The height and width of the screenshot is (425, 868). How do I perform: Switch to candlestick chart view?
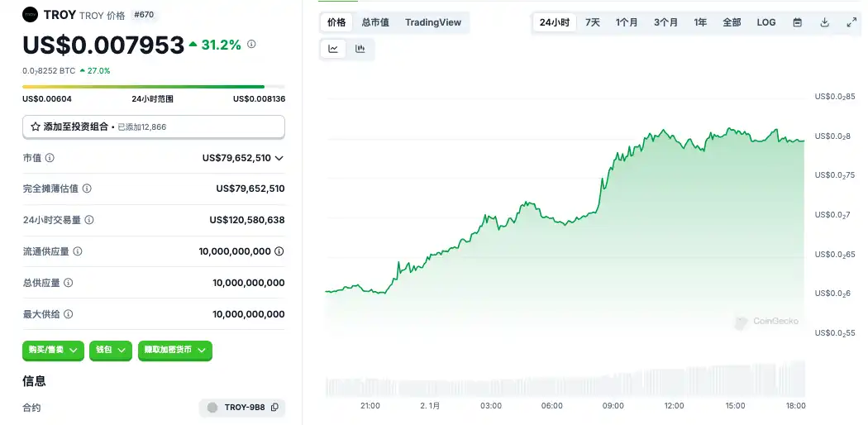(x=360, y=49)
